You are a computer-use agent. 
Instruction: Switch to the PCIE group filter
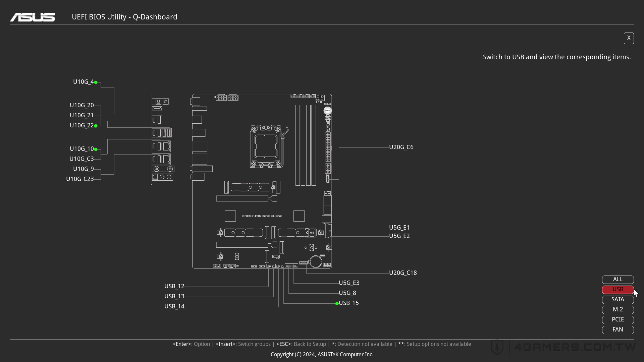[x=618, y=320]
